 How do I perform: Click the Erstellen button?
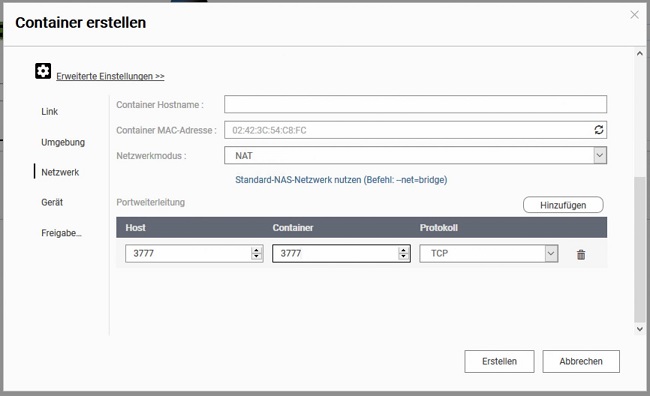point(499,361)
